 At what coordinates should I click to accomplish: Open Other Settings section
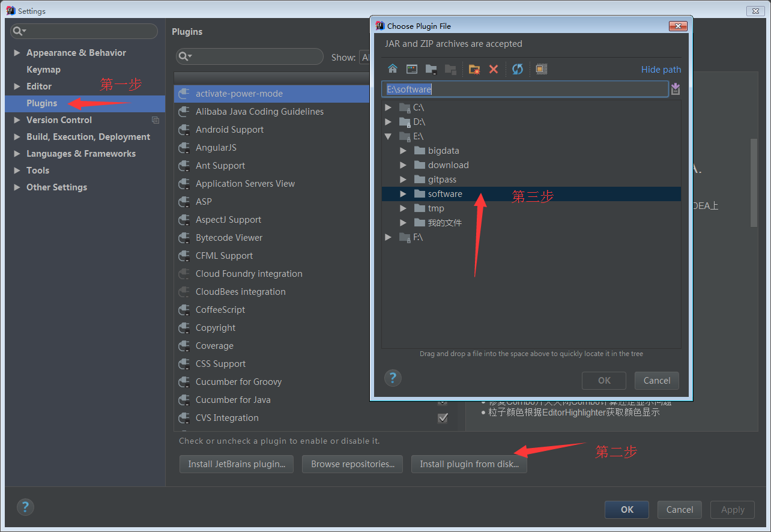[56, 187]
